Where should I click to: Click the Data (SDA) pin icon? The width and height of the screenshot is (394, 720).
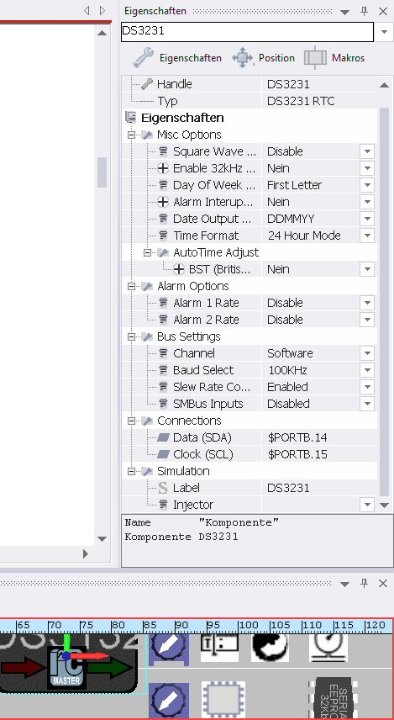click(x=163, y=438)
